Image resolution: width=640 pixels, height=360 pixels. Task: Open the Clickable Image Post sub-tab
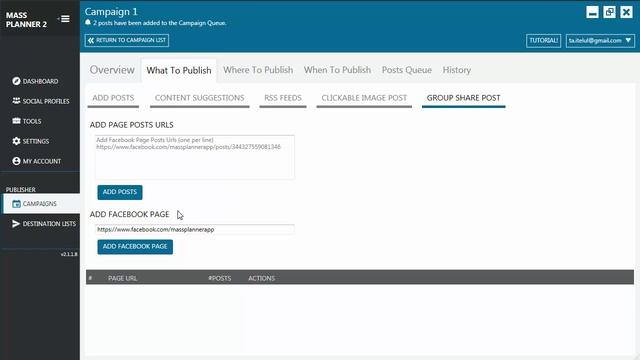pos(364,98)
